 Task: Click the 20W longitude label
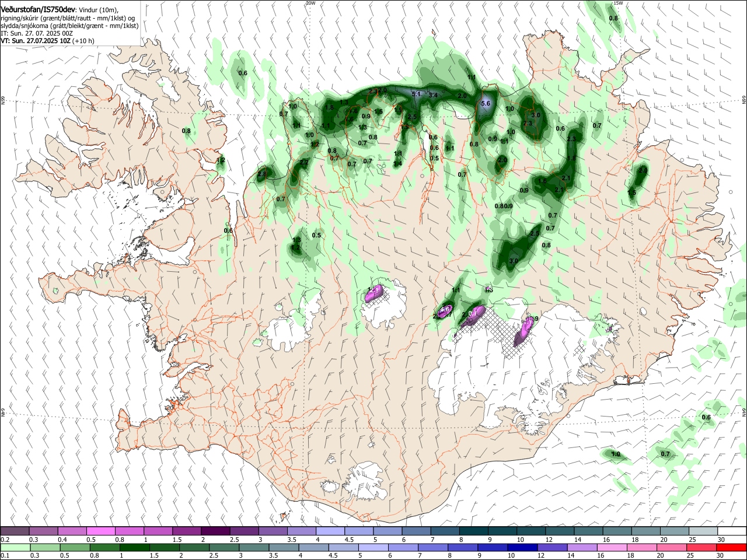click(310, 3)
